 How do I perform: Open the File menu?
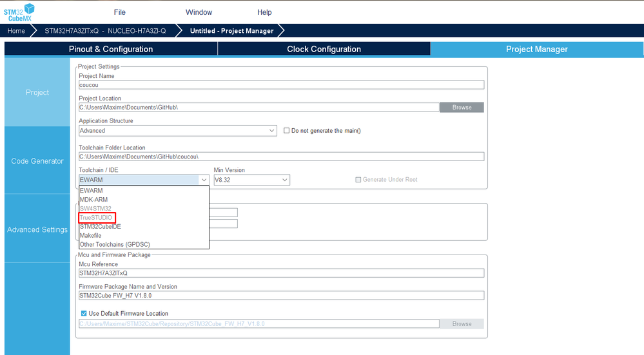coord(119,12)
